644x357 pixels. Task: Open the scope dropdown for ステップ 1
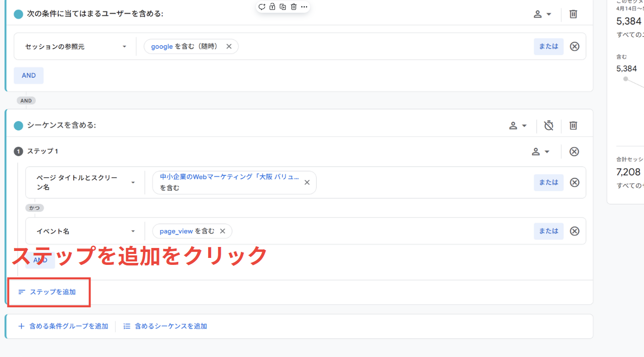tap(541, 151)
